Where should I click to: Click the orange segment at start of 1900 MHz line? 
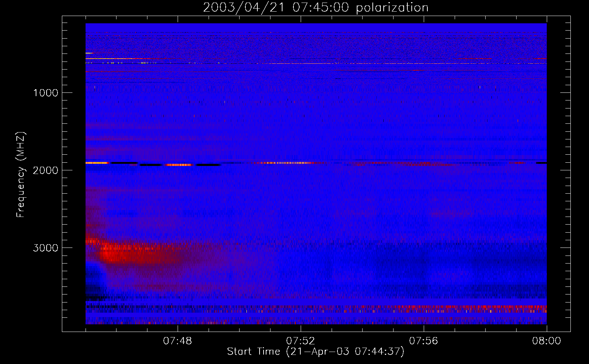pos(97,163)
